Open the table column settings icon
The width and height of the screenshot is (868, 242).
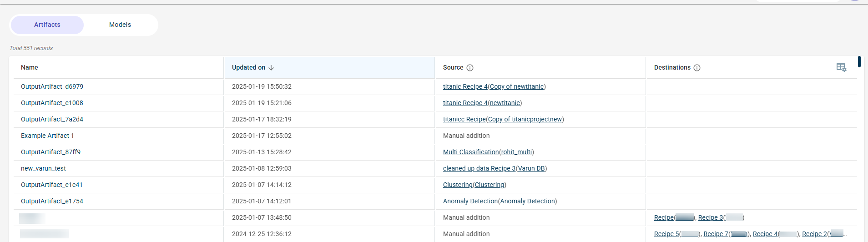pos(841,67)
